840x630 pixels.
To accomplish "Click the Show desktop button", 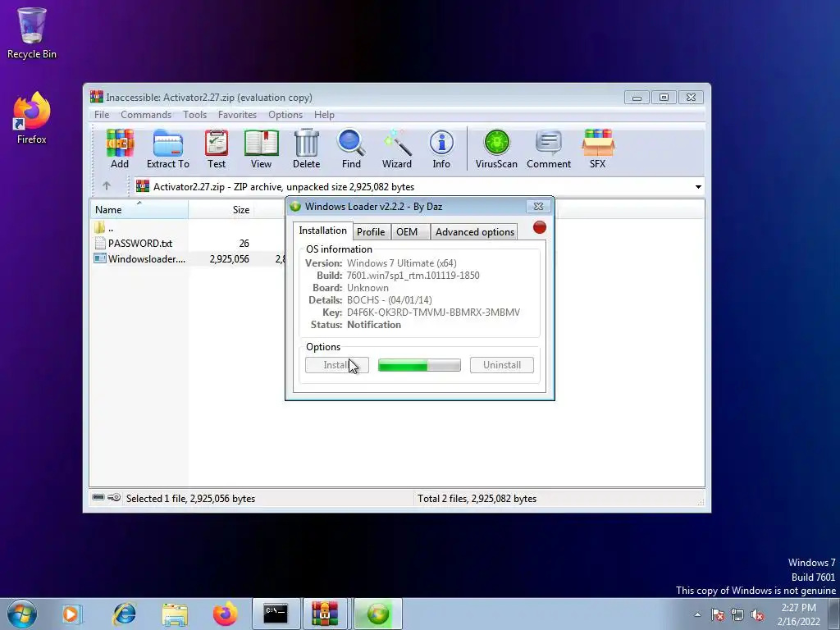I will 834,614.
